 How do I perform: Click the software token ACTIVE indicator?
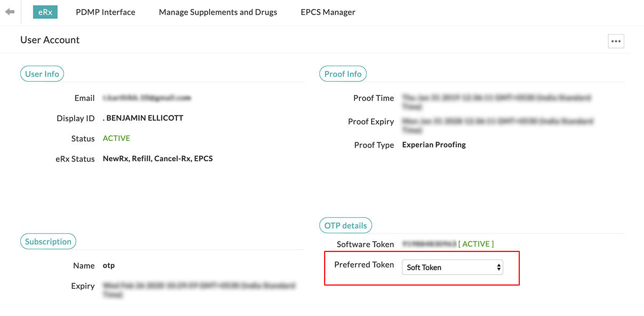[x=476, y=244]
